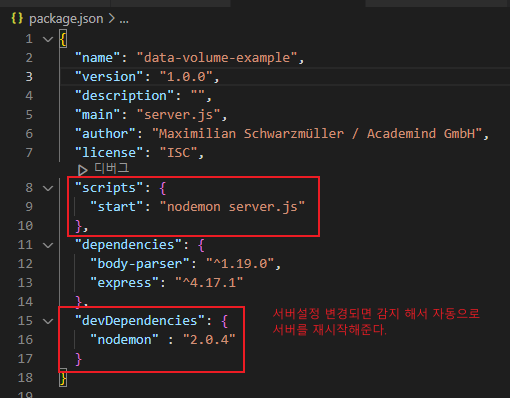Click the "name" key text

click(x=97, y=58)
